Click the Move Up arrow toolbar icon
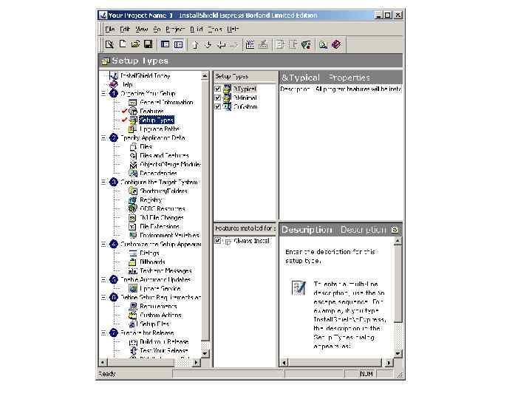Image resolution: width=532 pixels, height=399 pixels. tap(195, 44)
